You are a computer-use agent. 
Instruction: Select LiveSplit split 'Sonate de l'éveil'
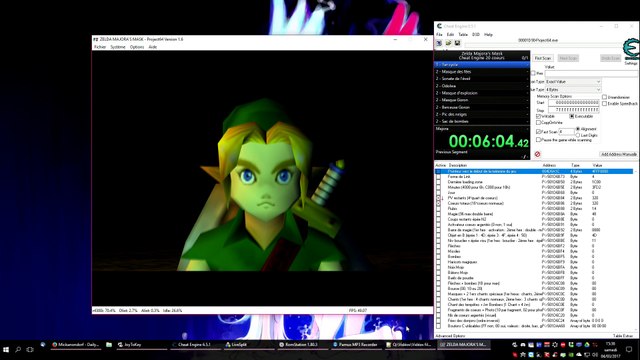click(482, 79)
